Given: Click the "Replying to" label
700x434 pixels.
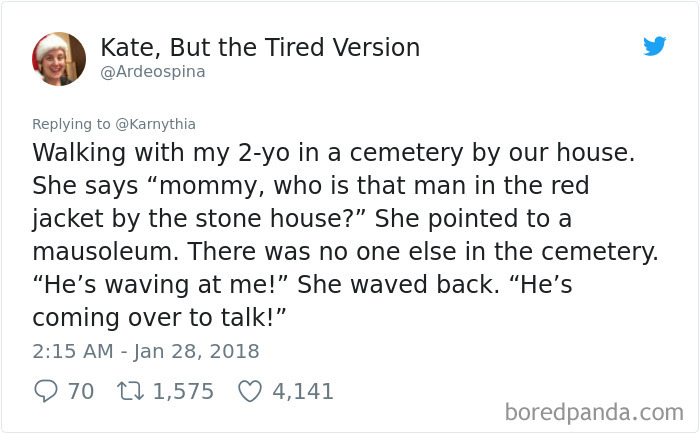Looking at the screenshot, I should point(70,124).
